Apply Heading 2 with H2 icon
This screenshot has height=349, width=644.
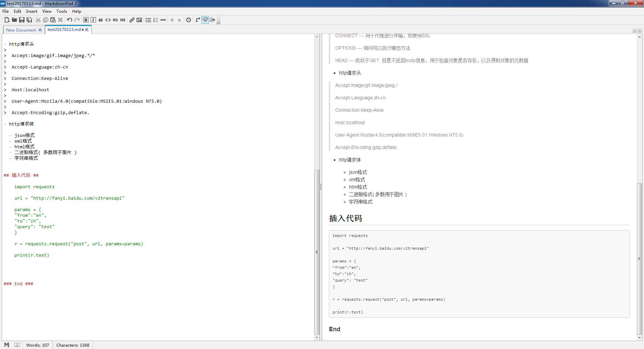click(123, 20)
